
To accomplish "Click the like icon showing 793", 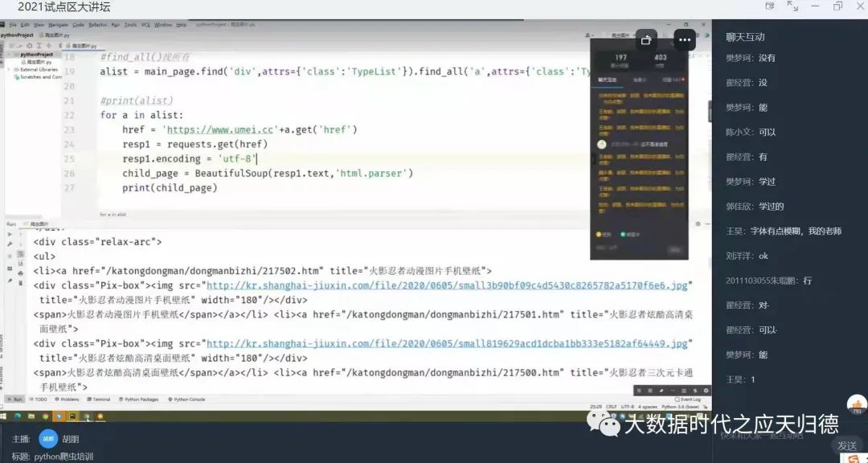I will pos(857,405).
